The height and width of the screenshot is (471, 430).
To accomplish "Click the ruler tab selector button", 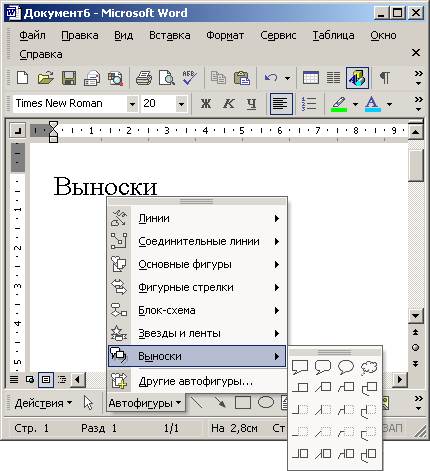I will [x=17, y=131].
